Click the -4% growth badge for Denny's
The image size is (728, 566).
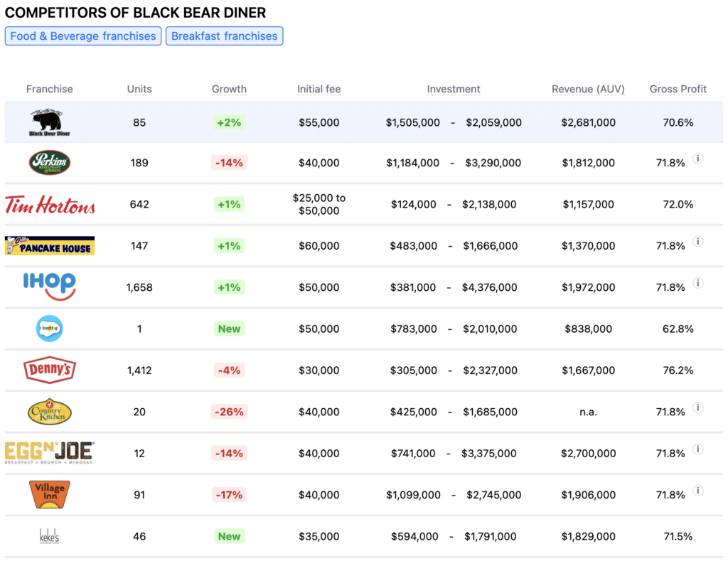[229, 370]
